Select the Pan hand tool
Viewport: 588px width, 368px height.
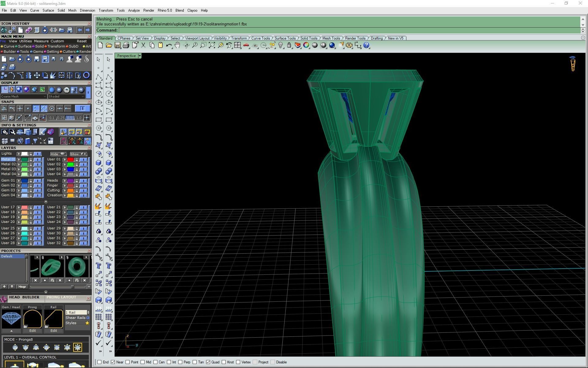[x=177, y=45]
